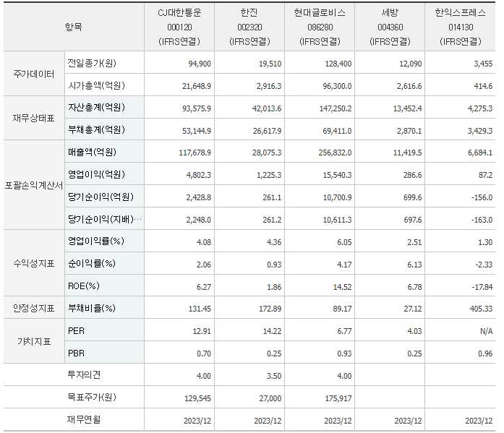504x433 pixels.
Task: Click the CJ대한통운 000120 column header
Action: (x=179, y=27)
